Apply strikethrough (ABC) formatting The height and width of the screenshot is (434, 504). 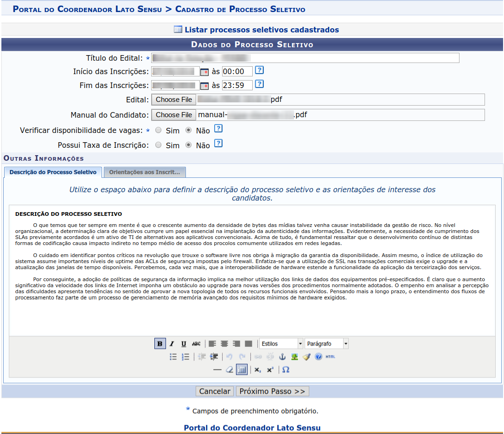(196, 344)
